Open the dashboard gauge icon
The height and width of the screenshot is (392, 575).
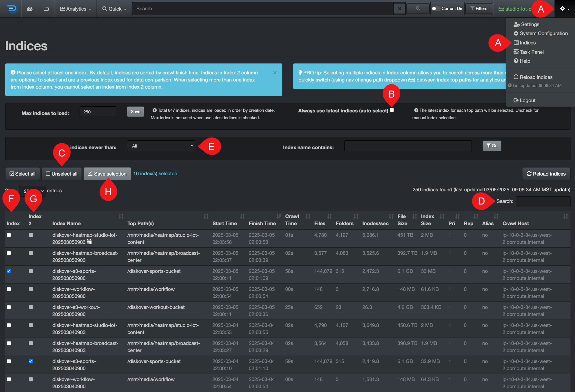30,9
